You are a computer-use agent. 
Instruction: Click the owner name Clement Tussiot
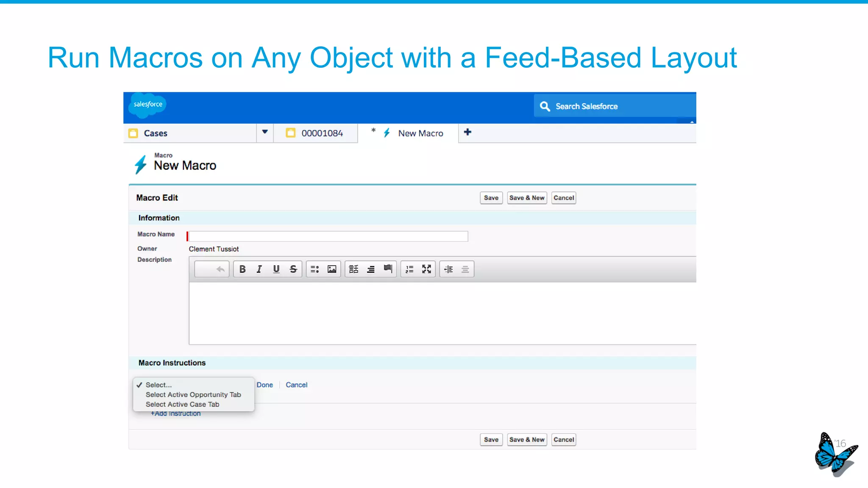click(214, 249)
